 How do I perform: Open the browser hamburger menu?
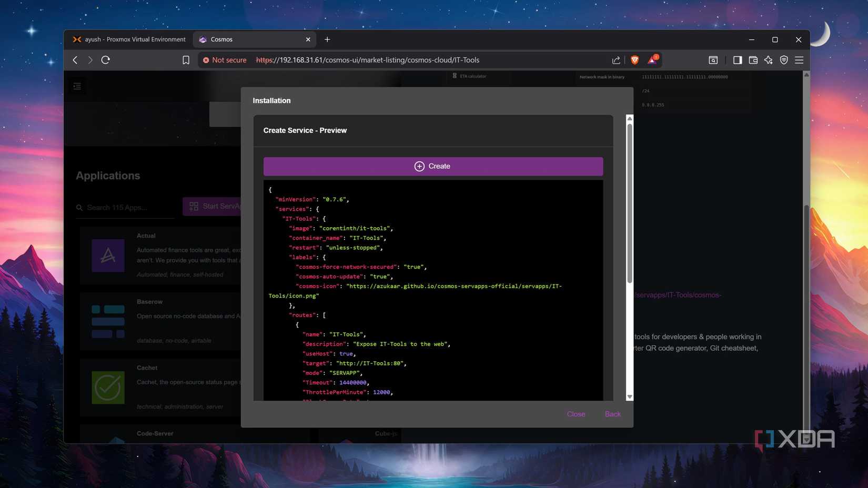coord(799,60)
